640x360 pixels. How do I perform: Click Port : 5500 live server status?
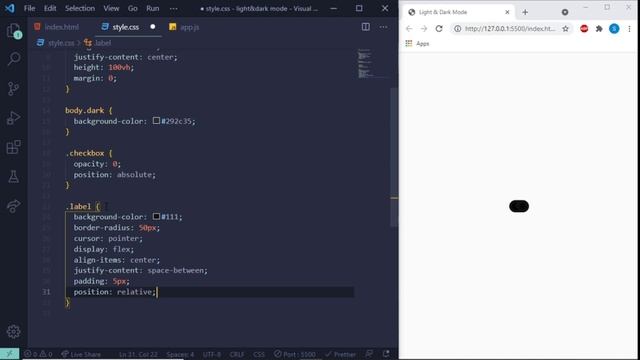295,354
